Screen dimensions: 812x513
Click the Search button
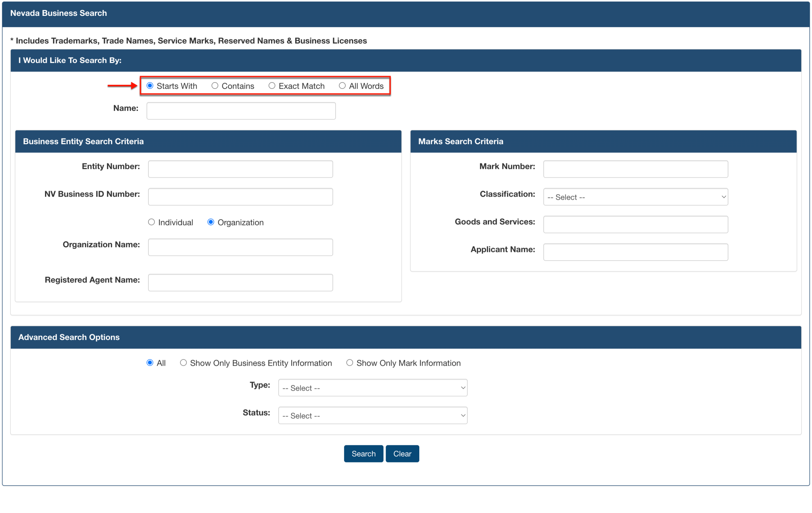(363, 454)
